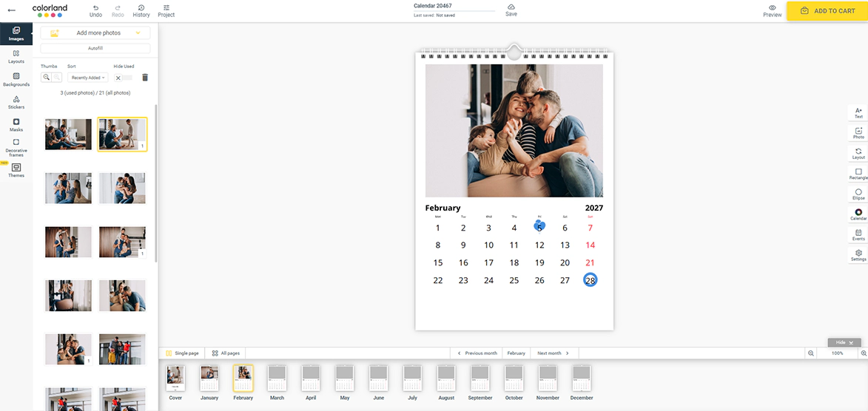Open the Stickers sidebar tab
Screen dimensions: 868x411
tap(16, 102)
